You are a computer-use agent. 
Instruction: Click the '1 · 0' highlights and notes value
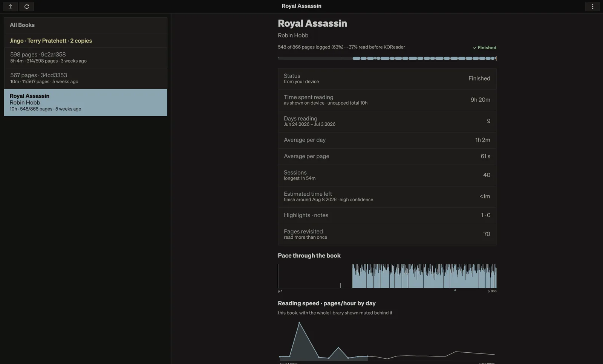(x=485, y=215)
